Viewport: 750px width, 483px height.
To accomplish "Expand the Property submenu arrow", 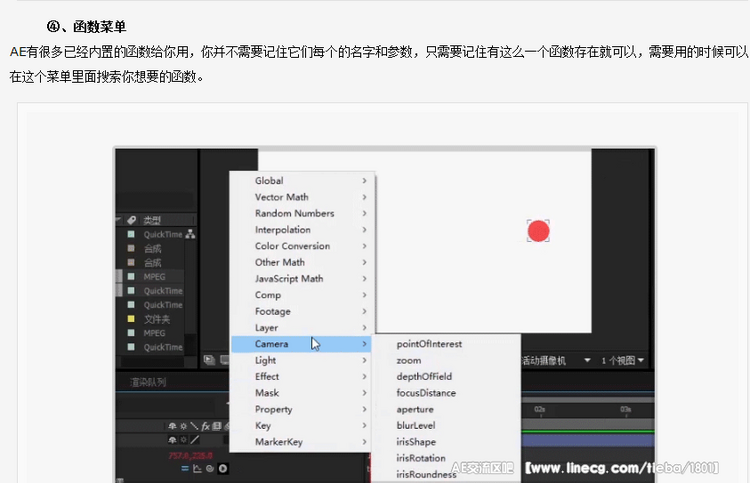I will click(x=364, y=409).
